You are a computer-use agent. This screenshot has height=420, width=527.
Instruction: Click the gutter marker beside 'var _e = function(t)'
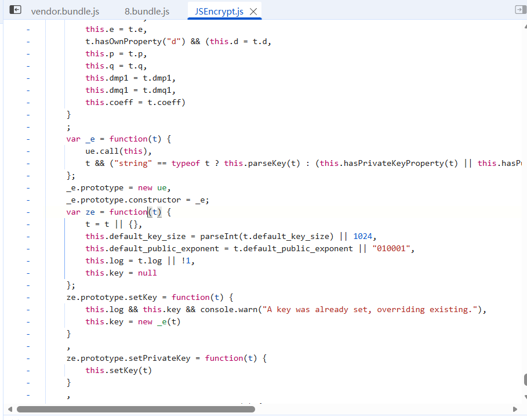tap(28, 140)
